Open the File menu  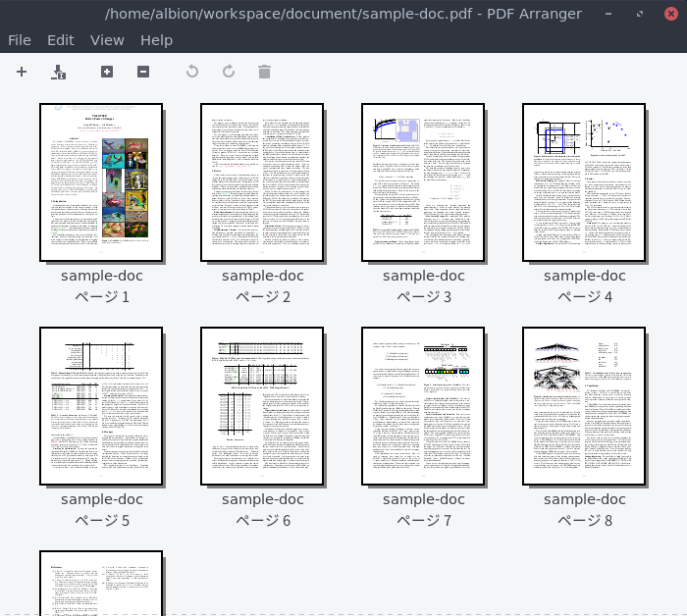(x=20, y=40)
